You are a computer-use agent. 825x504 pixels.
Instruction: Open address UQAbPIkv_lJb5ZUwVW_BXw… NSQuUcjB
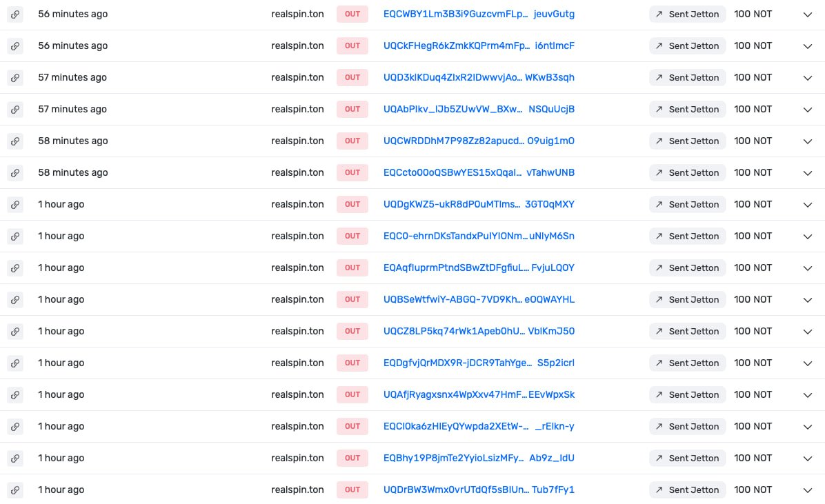point(479,110)
